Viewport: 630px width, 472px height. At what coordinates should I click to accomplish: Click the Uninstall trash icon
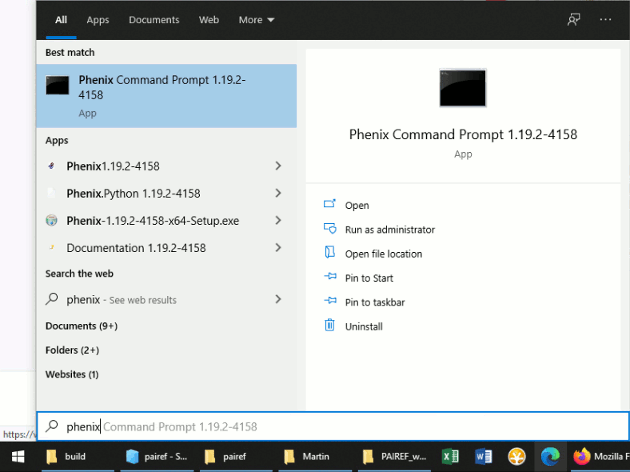329,325
